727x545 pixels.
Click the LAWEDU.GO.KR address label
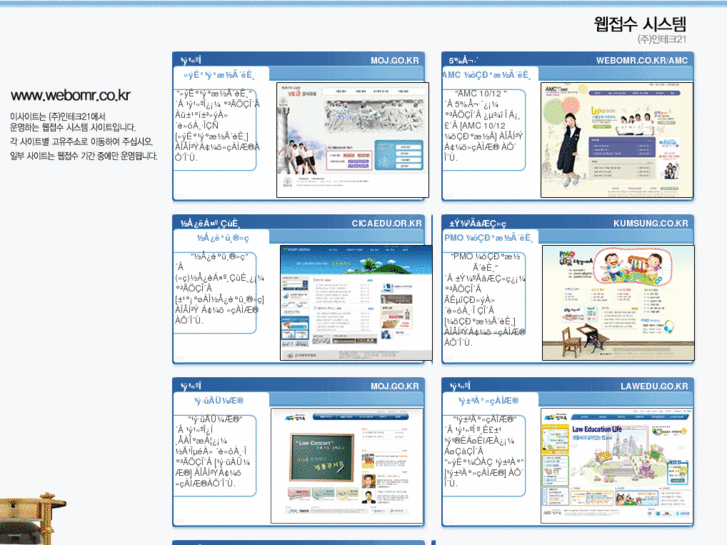tap(654, 386)
